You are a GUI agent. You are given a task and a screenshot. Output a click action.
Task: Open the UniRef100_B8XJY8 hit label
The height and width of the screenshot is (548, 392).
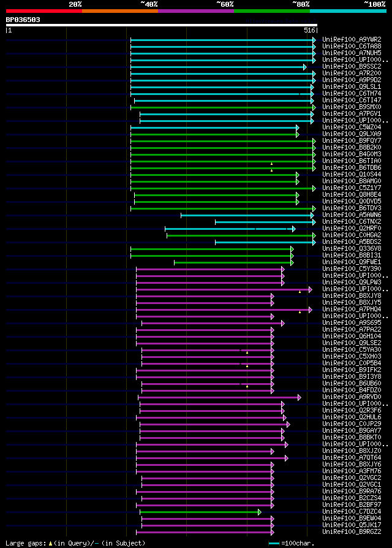tap(352, 296)
